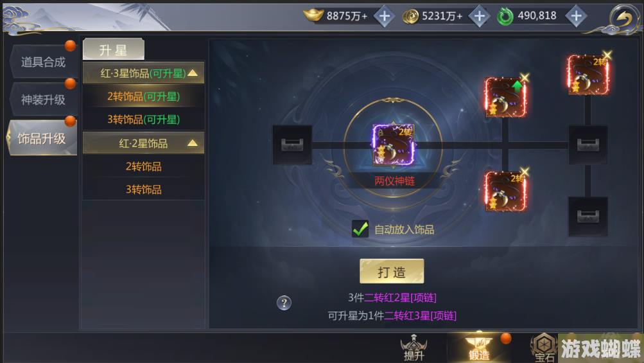
Task: Select the central 两仪神链 necklace item
Action: (x=393, y=145)
